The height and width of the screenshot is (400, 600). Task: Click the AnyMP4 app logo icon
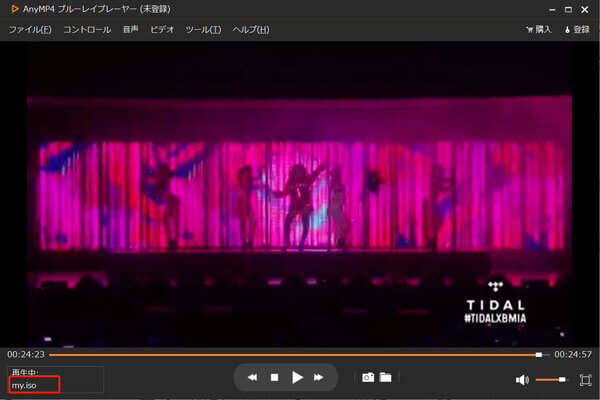coord(15,9)
